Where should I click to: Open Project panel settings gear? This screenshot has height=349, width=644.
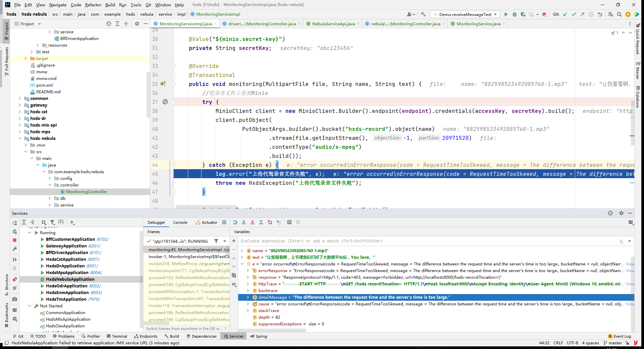tap(137, 24)
